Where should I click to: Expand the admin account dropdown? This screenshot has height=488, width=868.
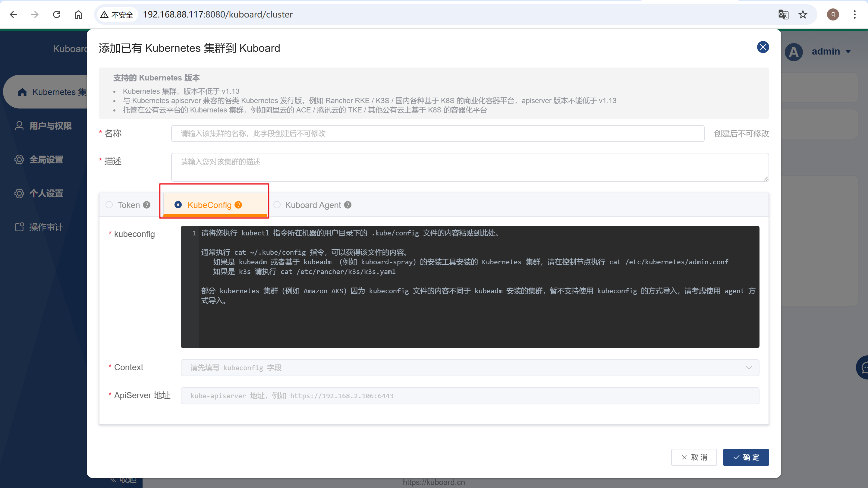point(848,52)
